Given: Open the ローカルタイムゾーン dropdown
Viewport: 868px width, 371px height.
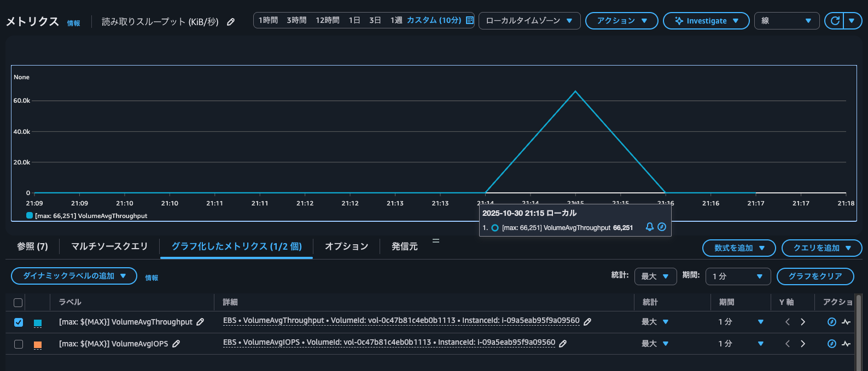Looking at the screenshot, I should 529,21.
